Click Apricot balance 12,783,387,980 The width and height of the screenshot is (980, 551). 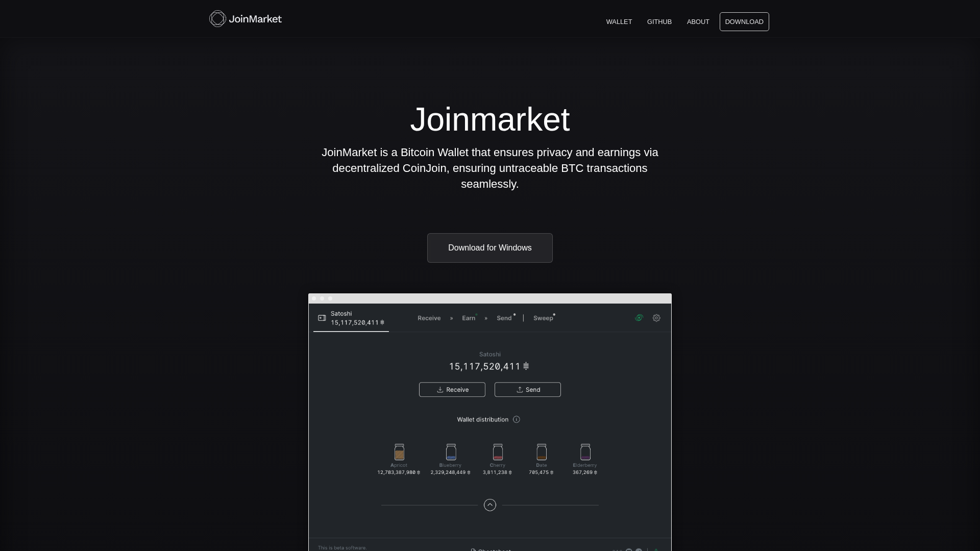coord(399,472)
